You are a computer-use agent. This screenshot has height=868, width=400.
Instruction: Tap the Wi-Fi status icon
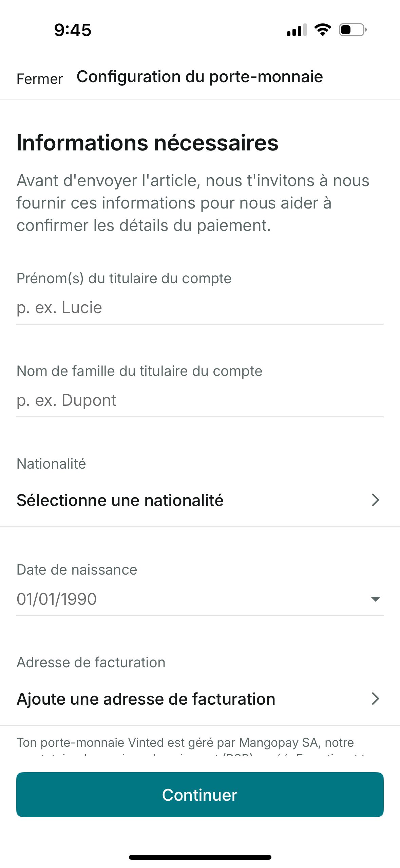coord(323,30)
